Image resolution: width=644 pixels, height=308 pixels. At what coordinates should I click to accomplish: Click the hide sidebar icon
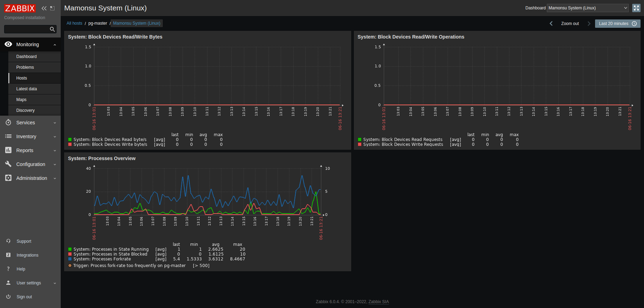(x=52, y=8)
